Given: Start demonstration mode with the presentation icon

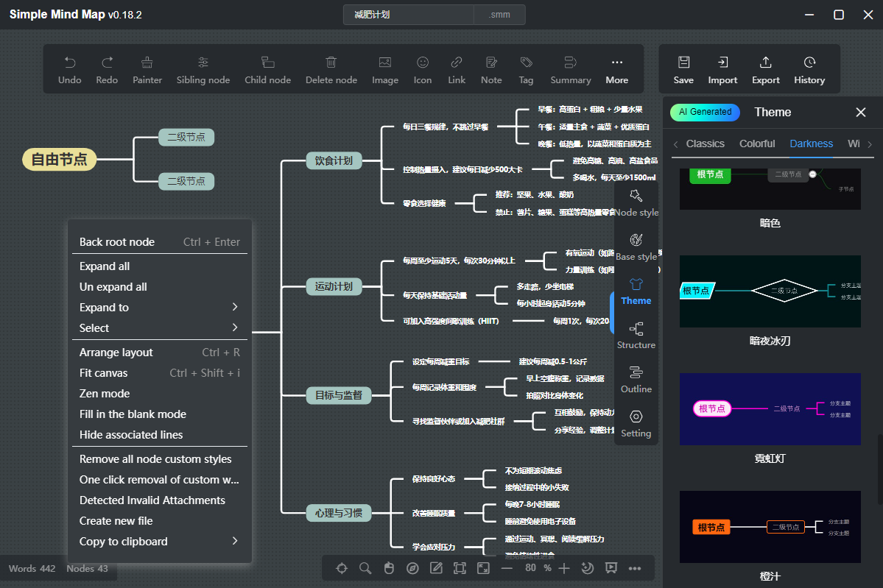Looking at the screenshot, I should click(611, 568).
